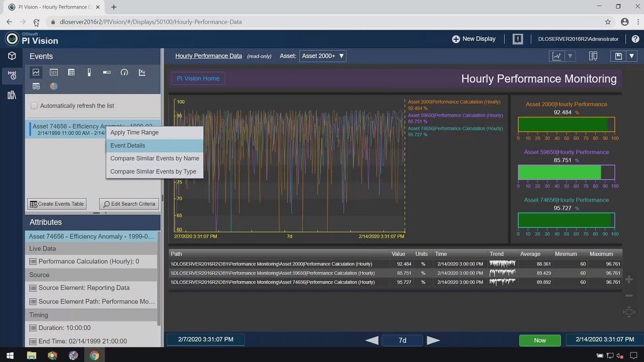Click the browser address bar URL
Viewport: 644px width, 362px height.
[x=150, y=22]
